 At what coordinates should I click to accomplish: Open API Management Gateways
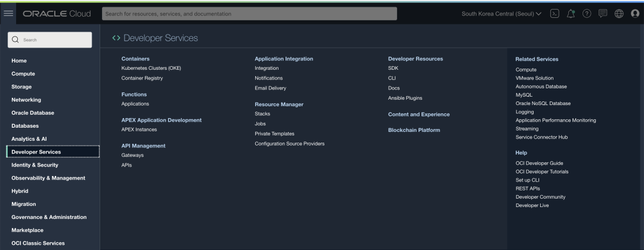click(x=132, y=155)
